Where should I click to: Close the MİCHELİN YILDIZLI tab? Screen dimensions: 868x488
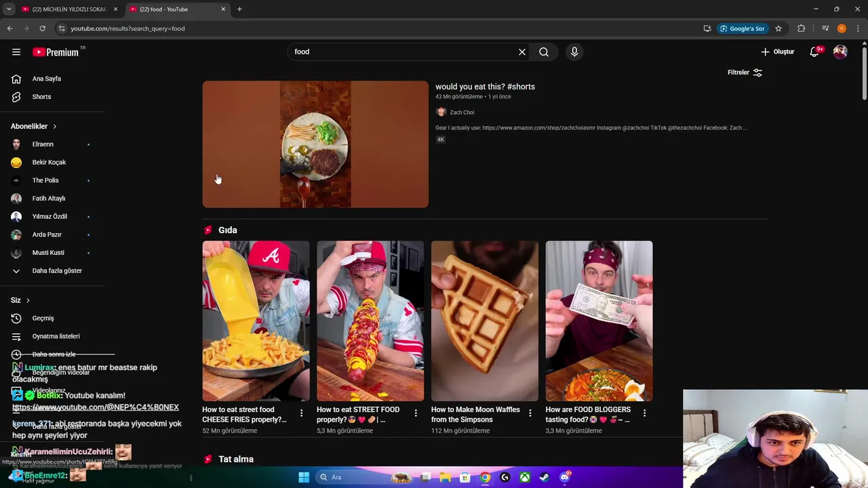(115, 9)
